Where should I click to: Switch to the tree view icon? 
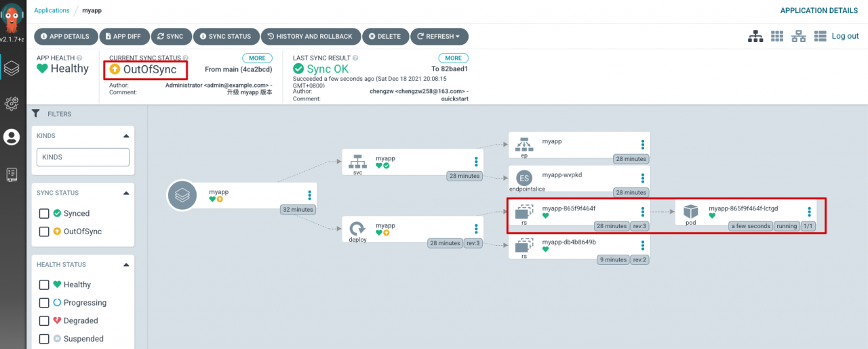(x=755, y=36)
